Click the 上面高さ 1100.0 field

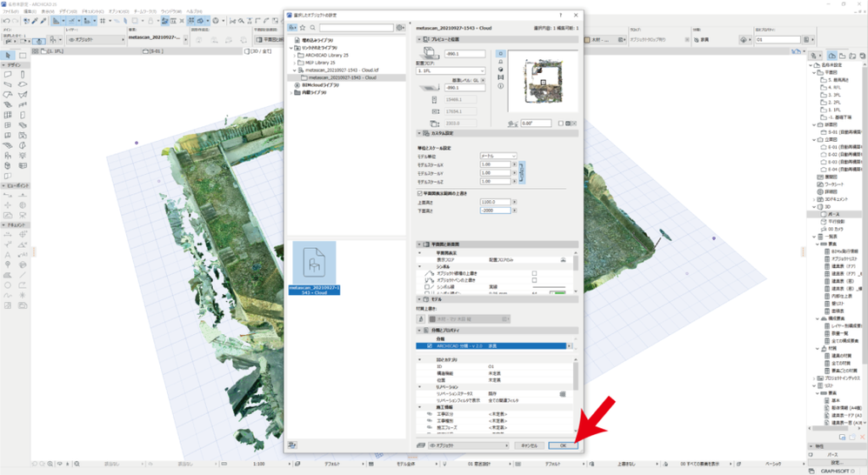495,202
